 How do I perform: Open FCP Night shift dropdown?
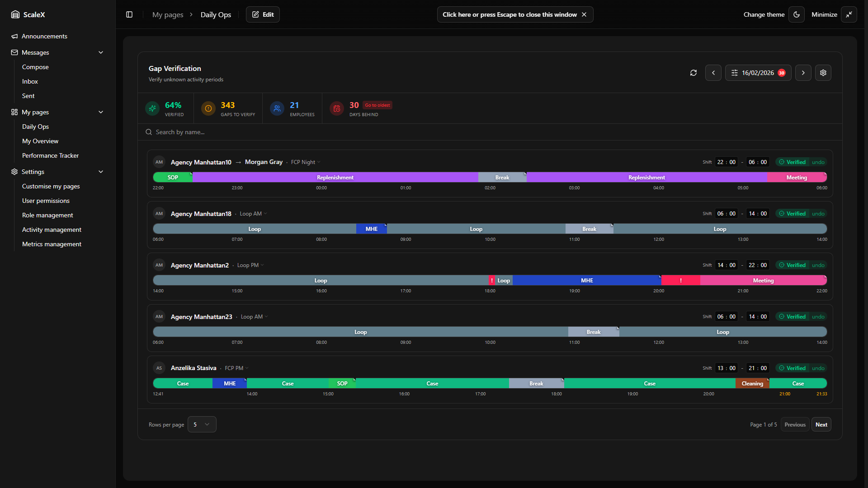[306, 162]
